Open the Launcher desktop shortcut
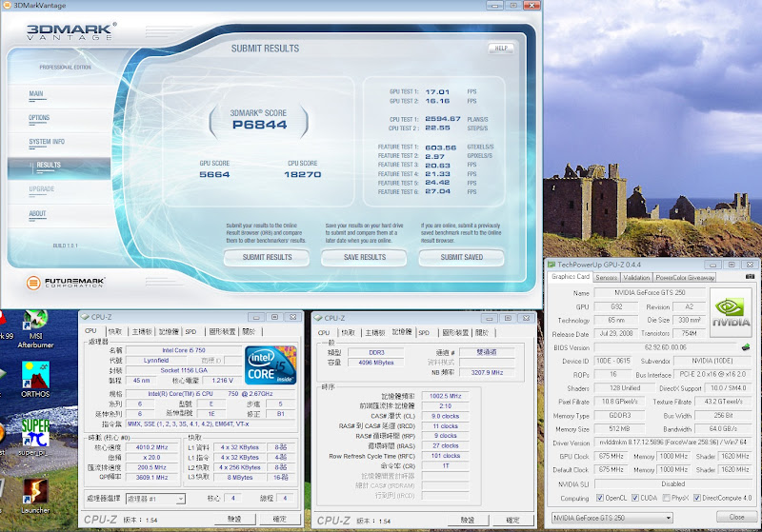The height and width of the screenshot is (532, 762). pos(36,493)
